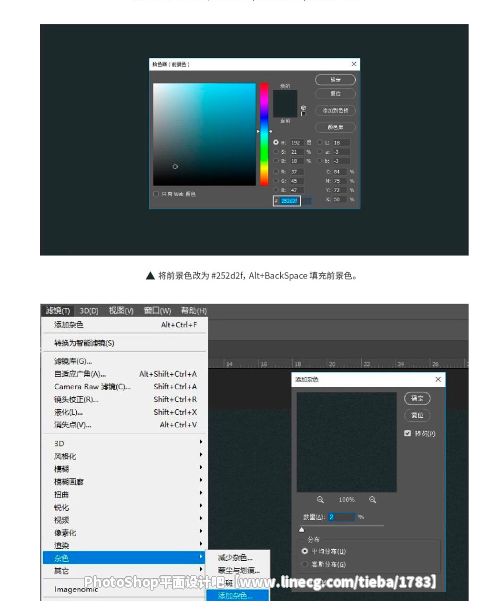Select highlighted 杂色 noise menu row
This screenshot has width=492, height=601.
coord(125,557)
